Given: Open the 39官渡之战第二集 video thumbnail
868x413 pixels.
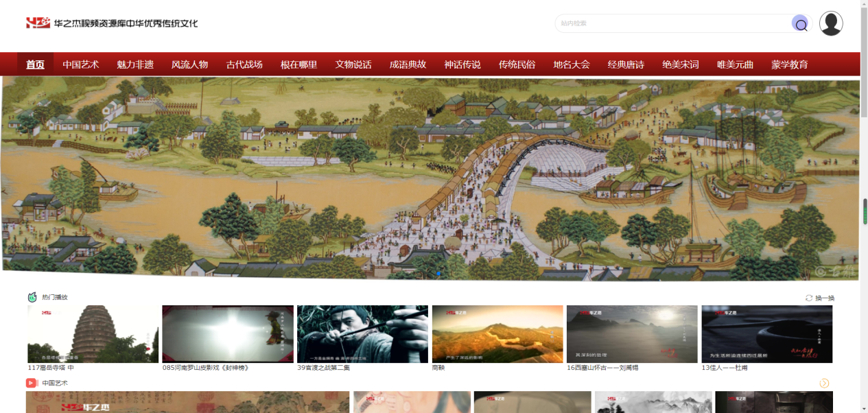Looking at the screenshot, I should tap(362, 334).
